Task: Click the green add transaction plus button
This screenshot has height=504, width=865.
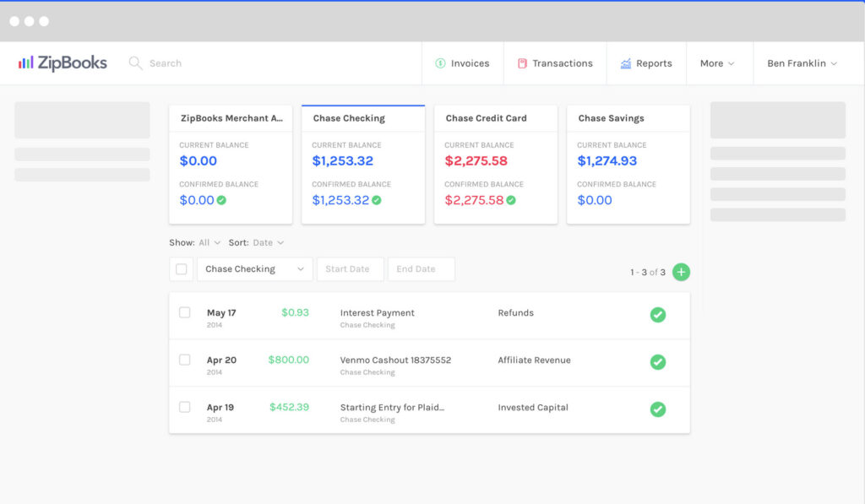Action: coord(681,272)
